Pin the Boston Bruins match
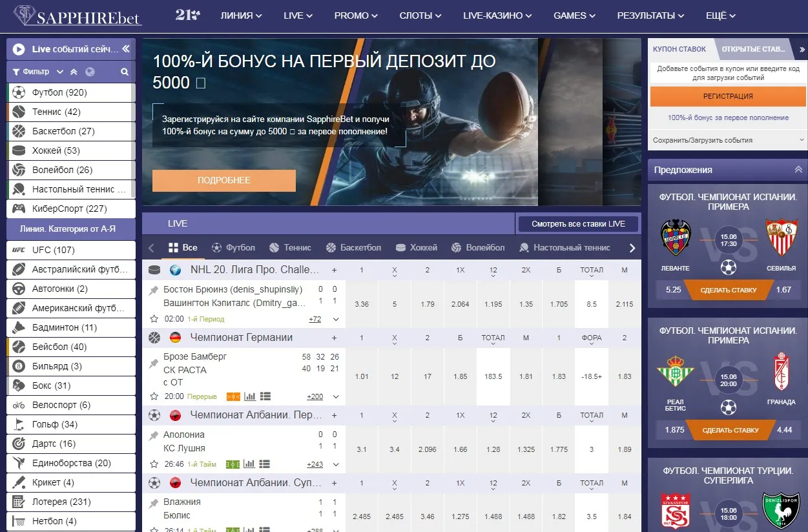 click(x=154, y=291)
